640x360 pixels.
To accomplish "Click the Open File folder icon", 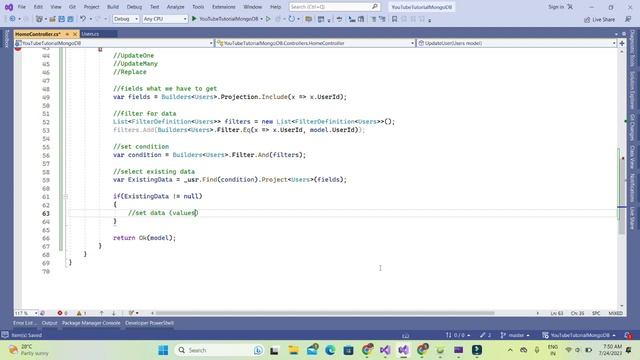I will click(x=52, y=19).
